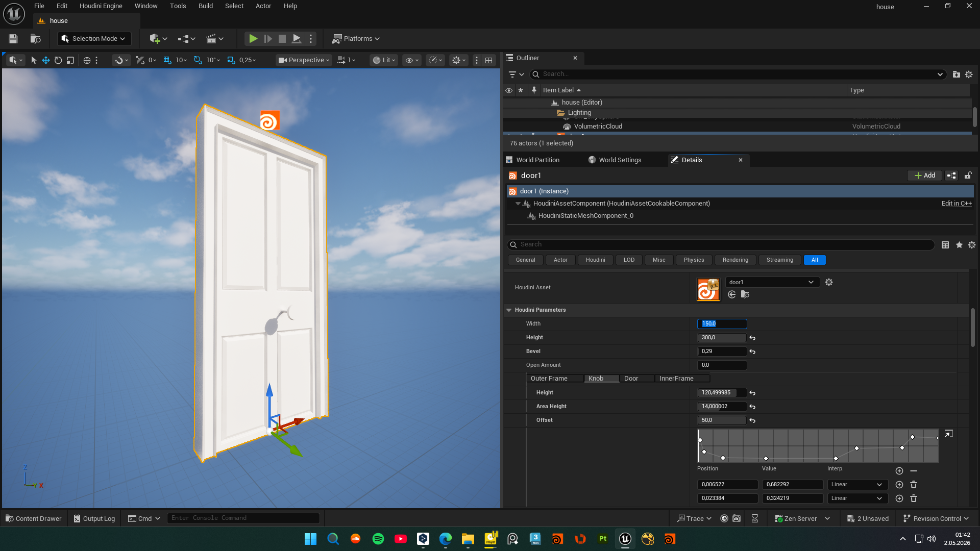Save the current level
Image resolution: width=980 pixels, height=551 pixels.
pos(13,39)
